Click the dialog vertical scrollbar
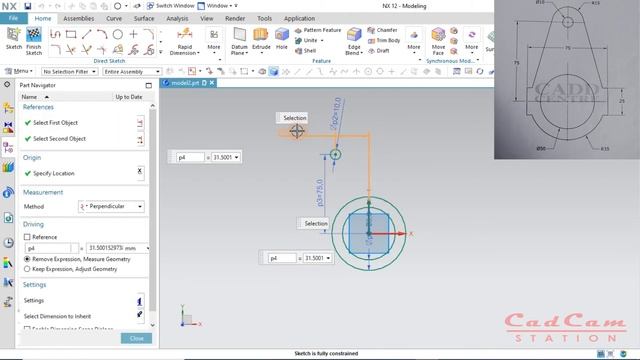Viewport: 640px width, 360px height. [x=153, y=212]
